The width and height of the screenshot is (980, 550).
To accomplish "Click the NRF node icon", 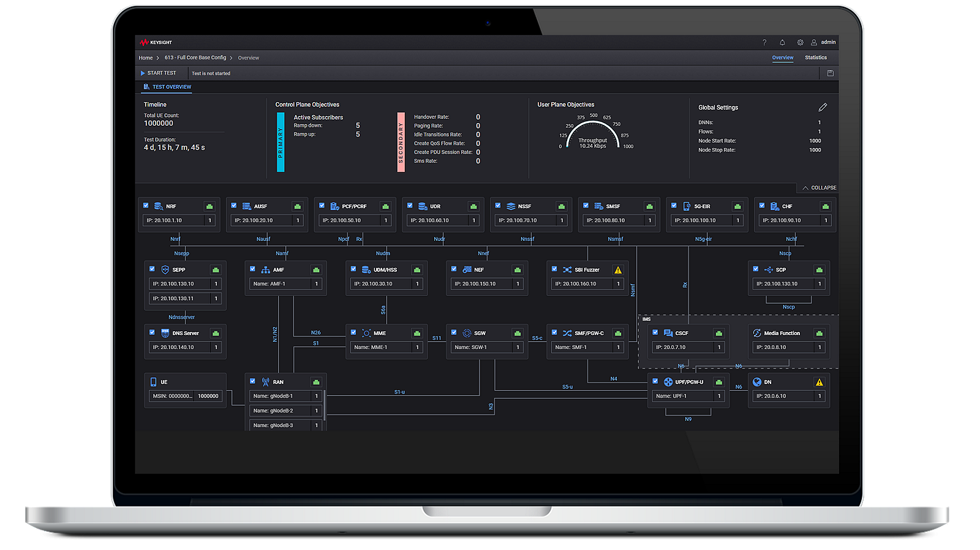I will pyautogui.click(x=159, y=206).
